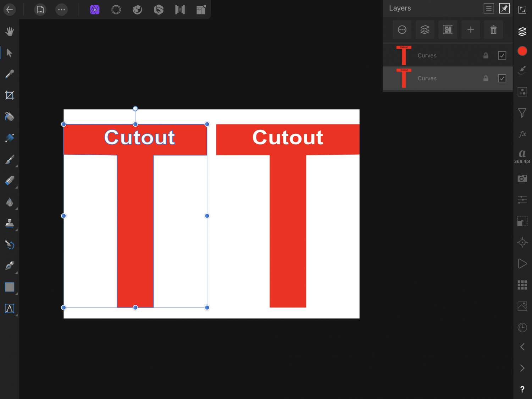
Task: Select the hand View tool
Action: click(10, 32)
